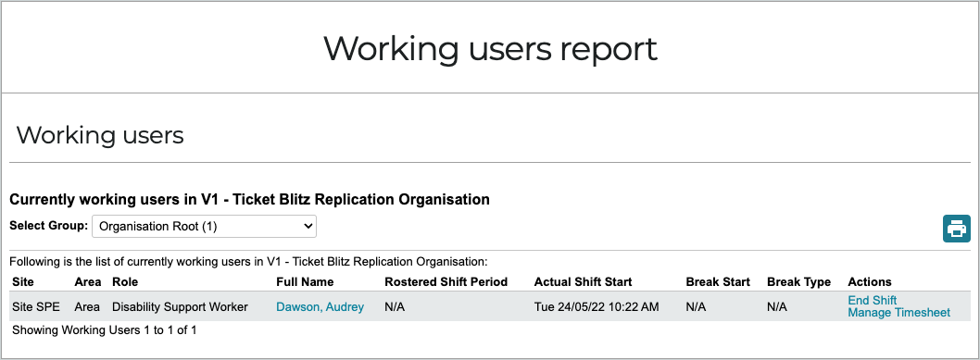The image size is (980, 360).
Task: Click the Full Name column header
Action: click(x=305, y=282)
